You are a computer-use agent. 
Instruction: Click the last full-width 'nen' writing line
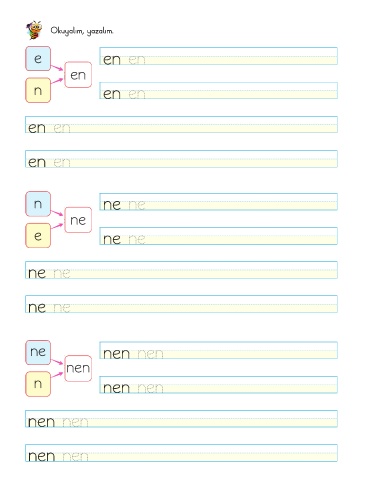181,453
